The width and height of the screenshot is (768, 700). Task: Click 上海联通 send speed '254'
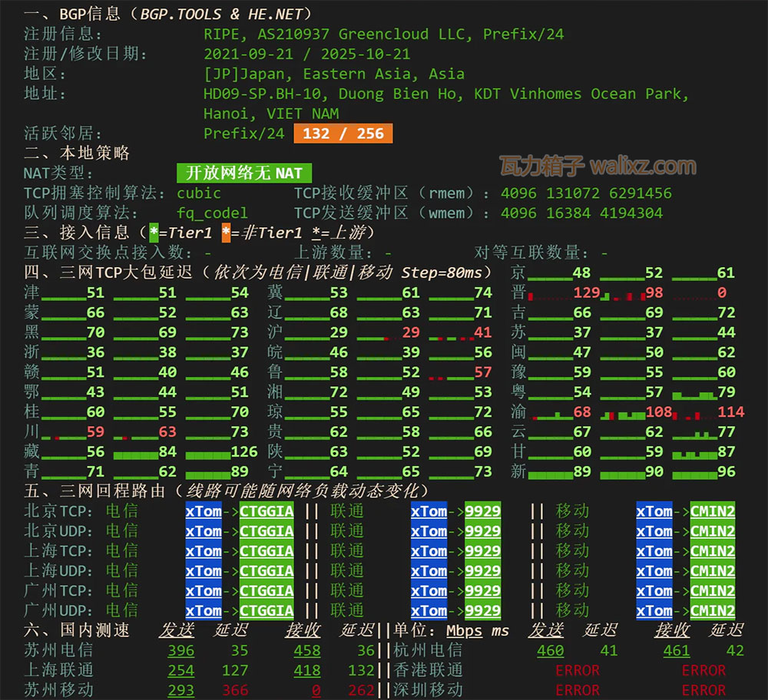(x=181, y=671)
